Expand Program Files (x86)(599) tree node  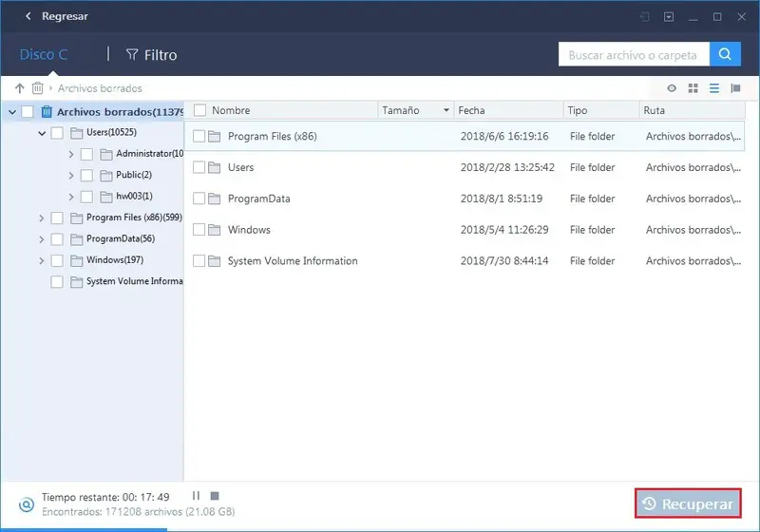coord(42,218)
